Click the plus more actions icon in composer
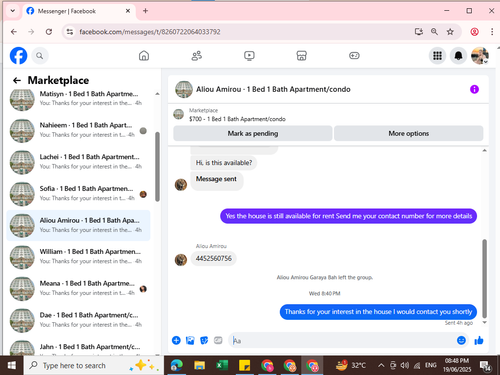Screen dimensions: 500x375 176,340
